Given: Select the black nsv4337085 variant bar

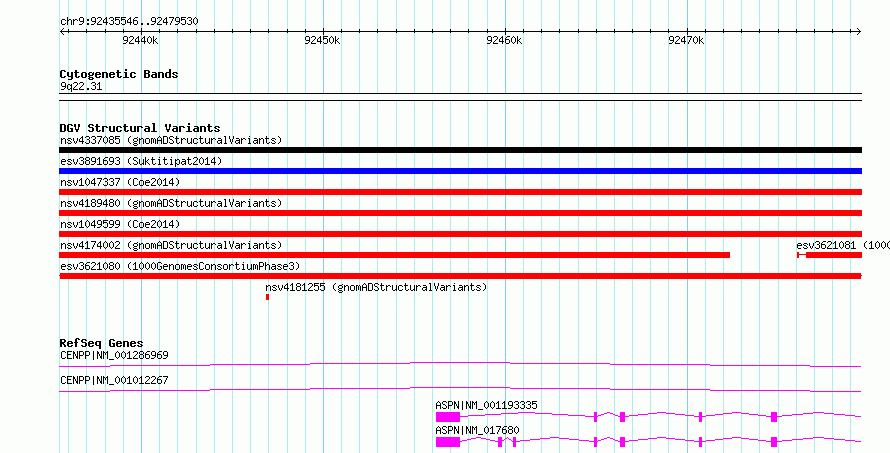Looking at the screenshot, I should (x=460, y=150).
